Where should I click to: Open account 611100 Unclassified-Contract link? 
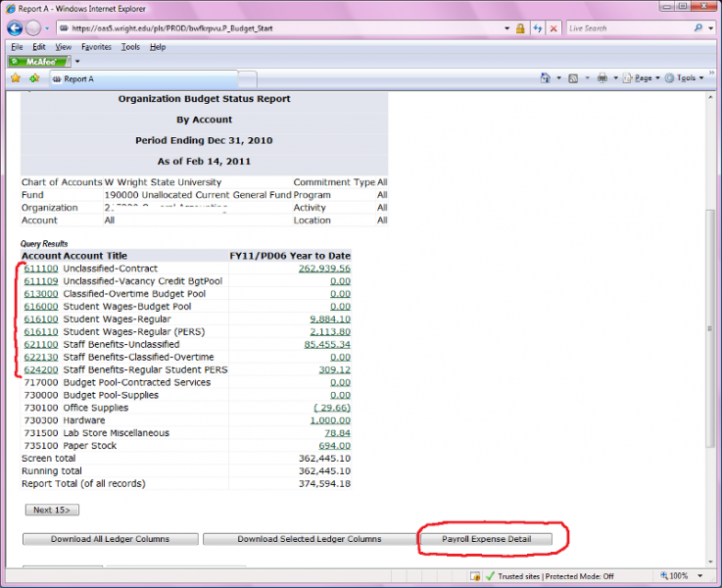click(x=41, y=269)
